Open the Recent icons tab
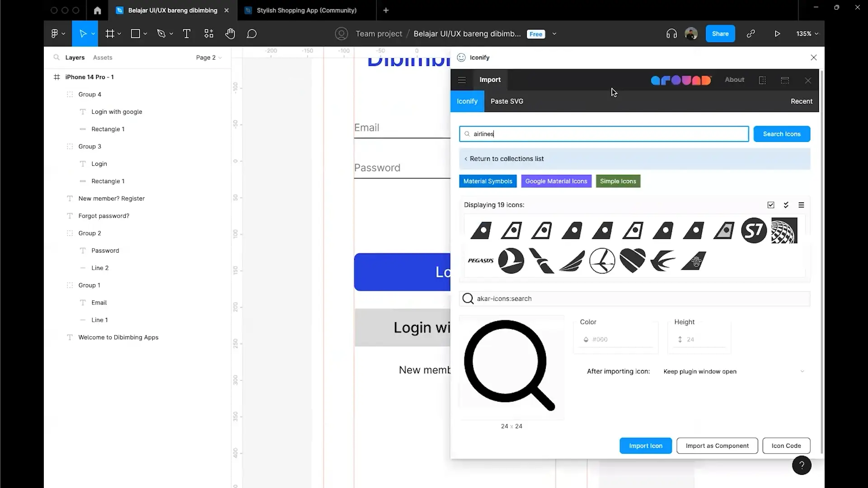The image size is (868, 488). [x=801, y=101]
